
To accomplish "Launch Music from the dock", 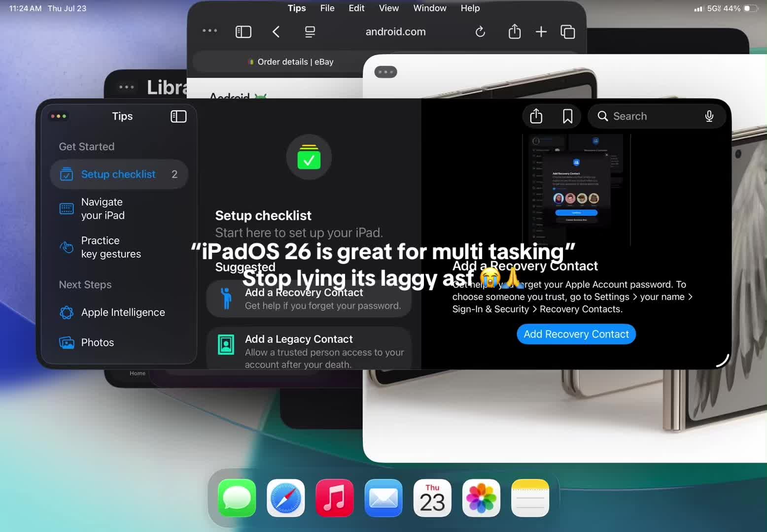I will pyautogui.click(x=335, y=498).
